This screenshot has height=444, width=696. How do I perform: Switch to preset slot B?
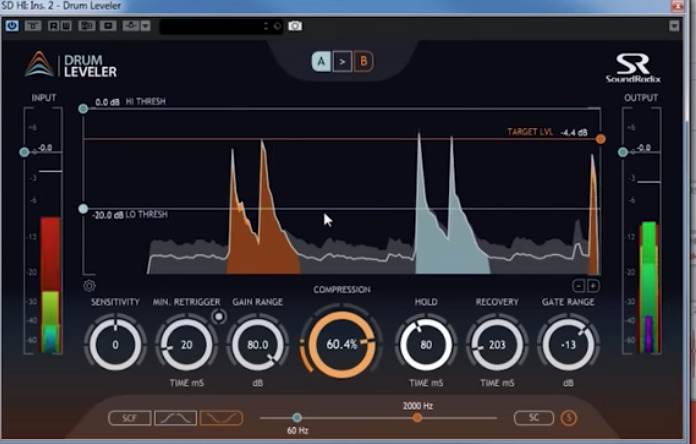(363, 62)
